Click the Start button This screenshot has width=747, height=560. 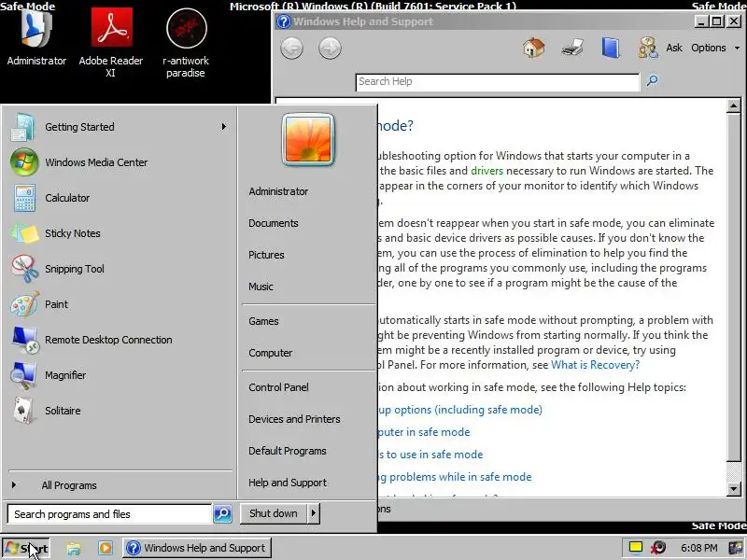26,548
